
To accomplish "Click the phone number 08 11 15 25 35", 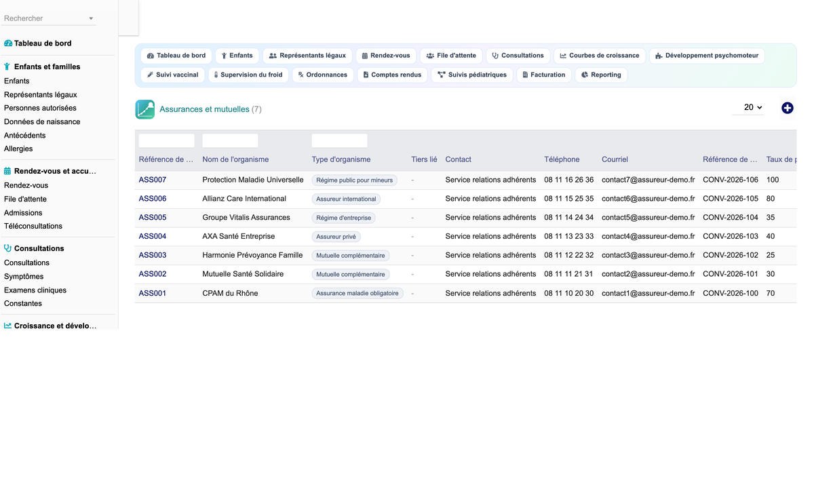I will (x=568, y=199).
